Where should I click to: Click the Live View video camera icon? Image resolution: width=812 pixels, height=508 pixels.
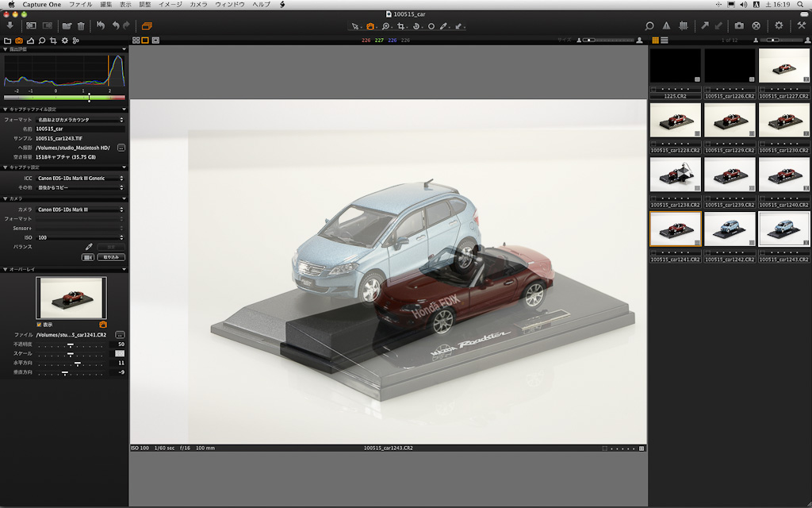click(88, 257)
